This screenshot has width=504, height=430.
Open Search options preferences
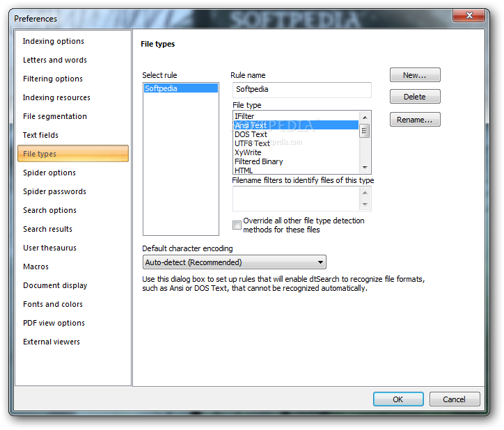pyautogui.click(x=49, y=210)
